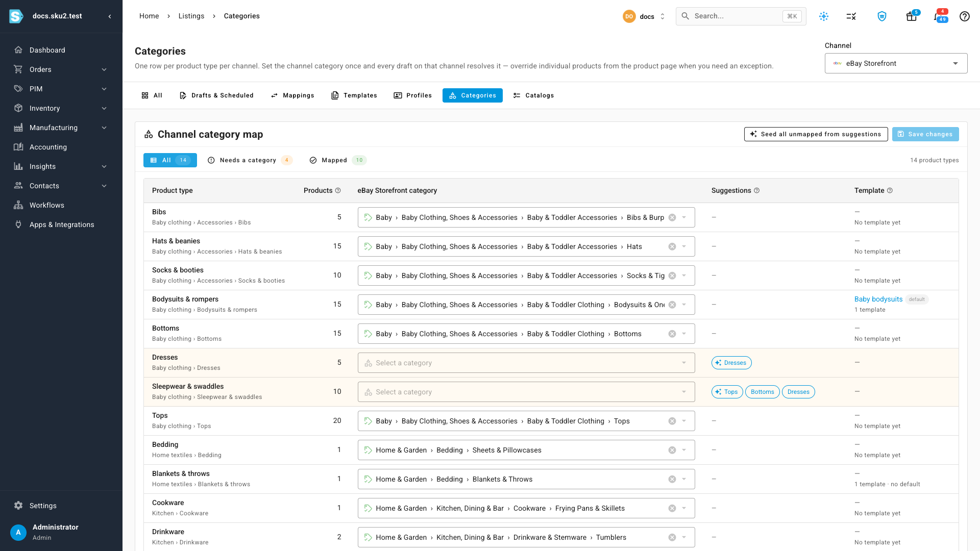The width and height of the screenshot is (980, 551).
Task: Show All 14 product types
Action: pos(170,160)
